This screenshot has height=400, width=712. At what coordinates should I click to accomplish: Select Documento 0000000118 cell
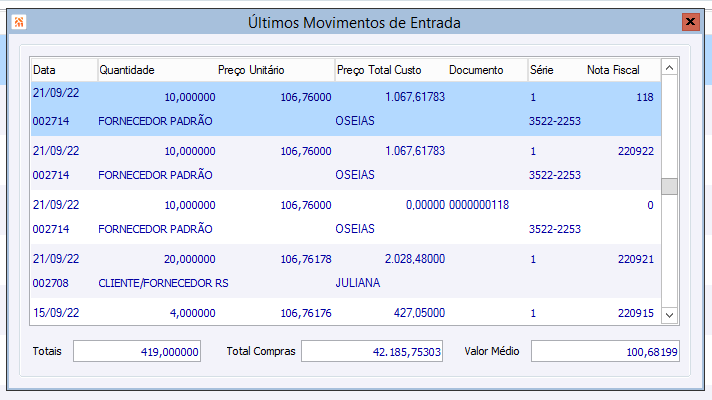479,205
